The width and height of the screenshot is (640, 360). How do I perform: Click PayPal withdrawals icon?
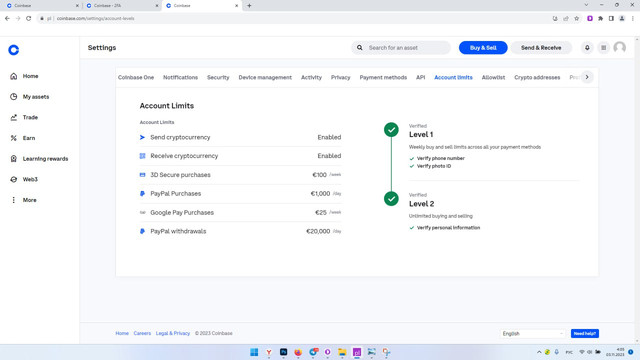point(142,231)
